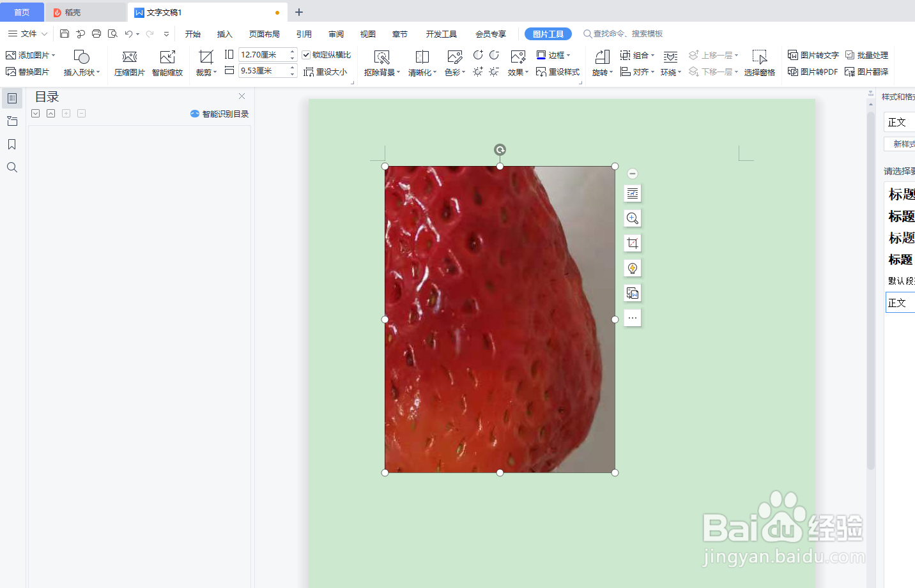The height and width of the screenshot is (588, 915).
Task: Click 压缩图片 (Compress Picture) tool
Action: (x=130, y=64)
